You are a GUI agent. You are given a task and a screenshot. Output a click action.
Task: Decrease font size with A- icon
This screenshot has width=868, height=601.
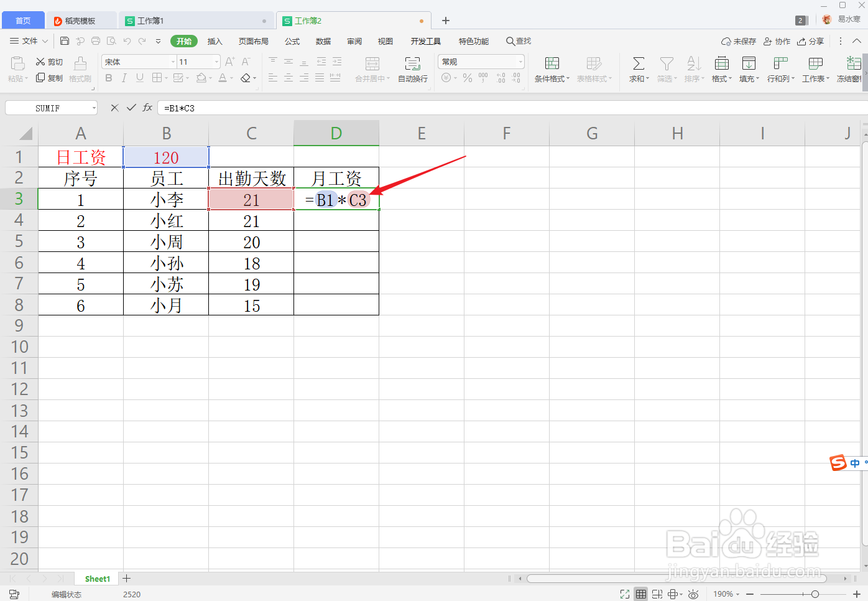(246, 62)
